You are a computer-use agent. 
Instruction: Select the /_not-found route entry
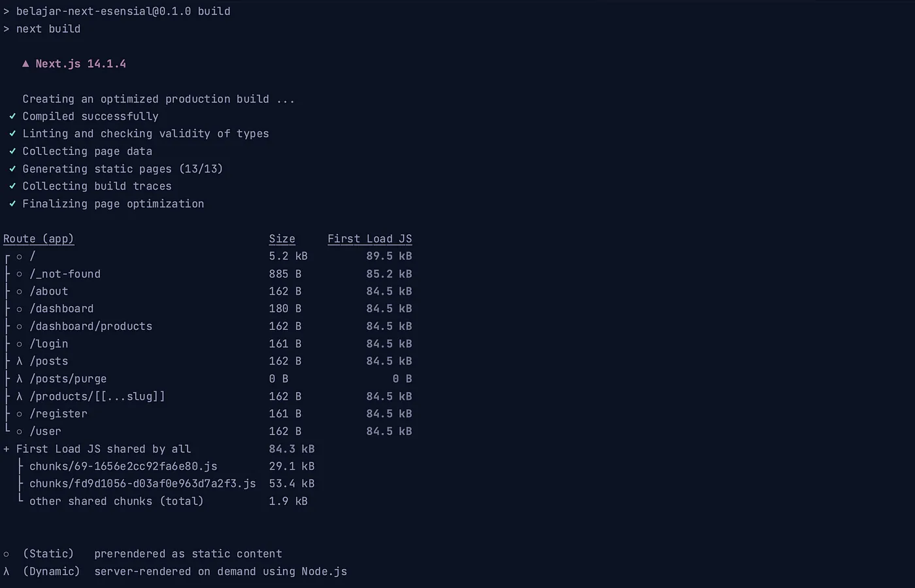(x=65, y=274)
